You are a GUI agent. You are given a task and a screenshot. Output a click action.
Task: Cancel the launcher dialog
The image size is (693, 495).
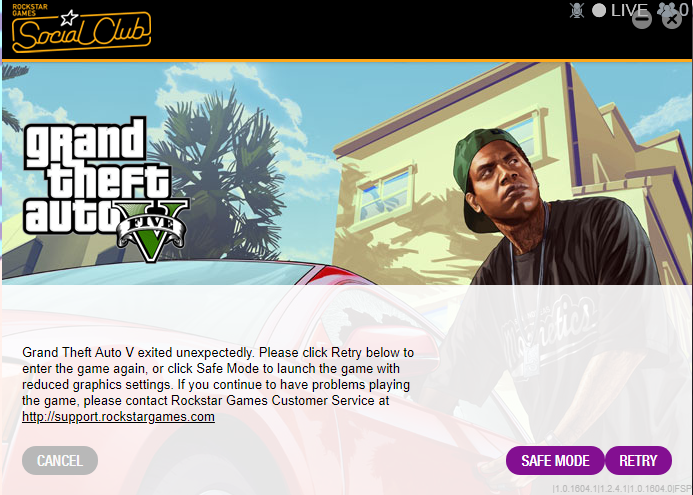[60, 461]
